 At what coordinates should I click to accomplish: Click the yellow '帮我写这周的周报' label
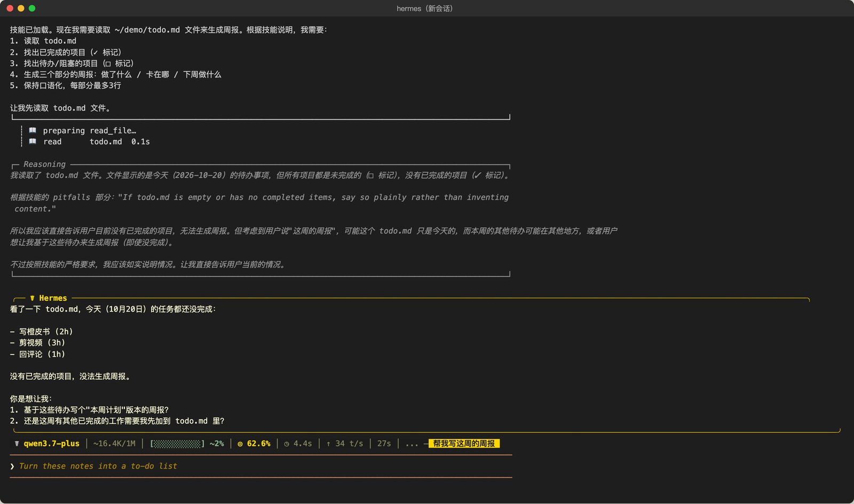coord(464,444)
